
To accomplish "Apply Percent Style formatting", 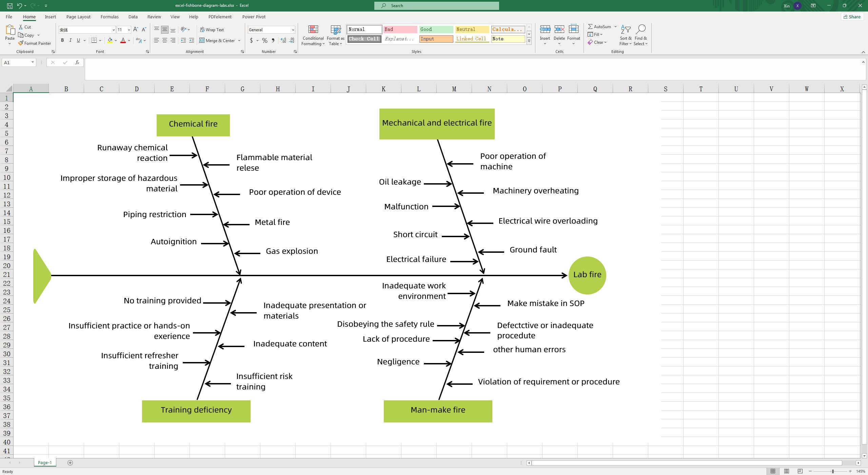I will [264, 40].
